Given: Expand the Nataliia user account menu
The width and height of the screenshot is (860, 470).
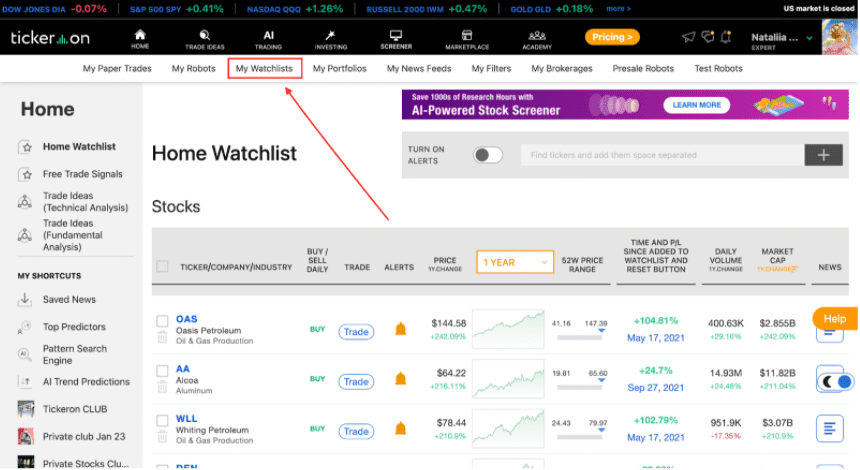Looking at the screenshot, I should pyautogui.click(x=782, y=38).
